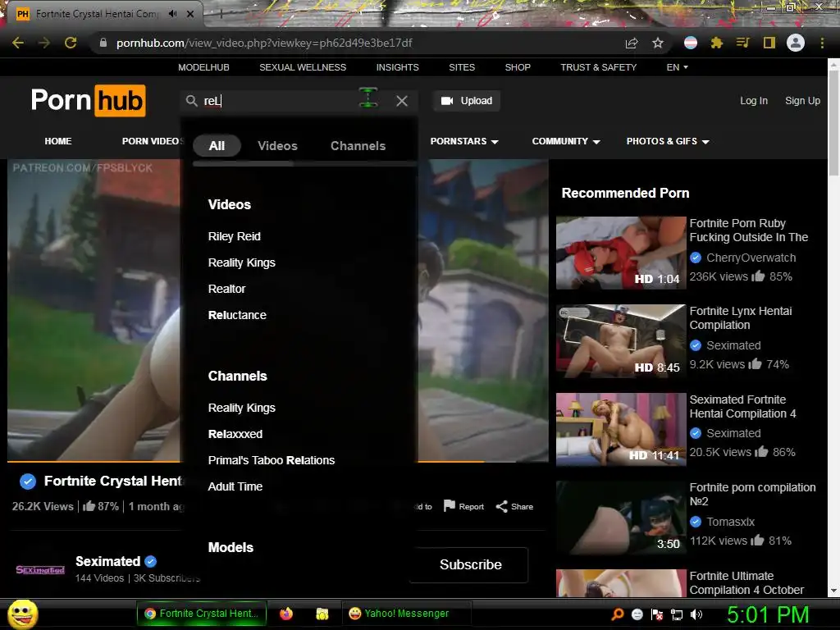
Task: Click the Subscribe button
Action: 470,564
